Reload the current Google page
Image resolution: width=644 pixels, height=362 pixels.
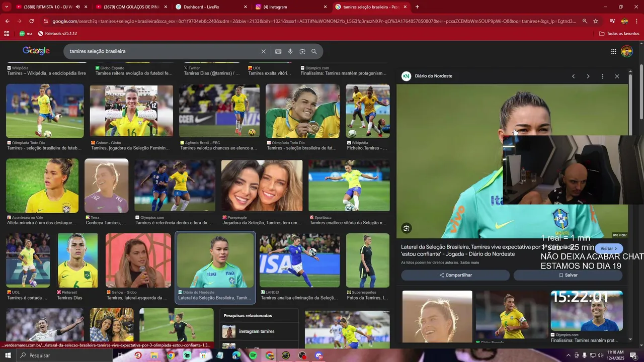tap(31, 21)
